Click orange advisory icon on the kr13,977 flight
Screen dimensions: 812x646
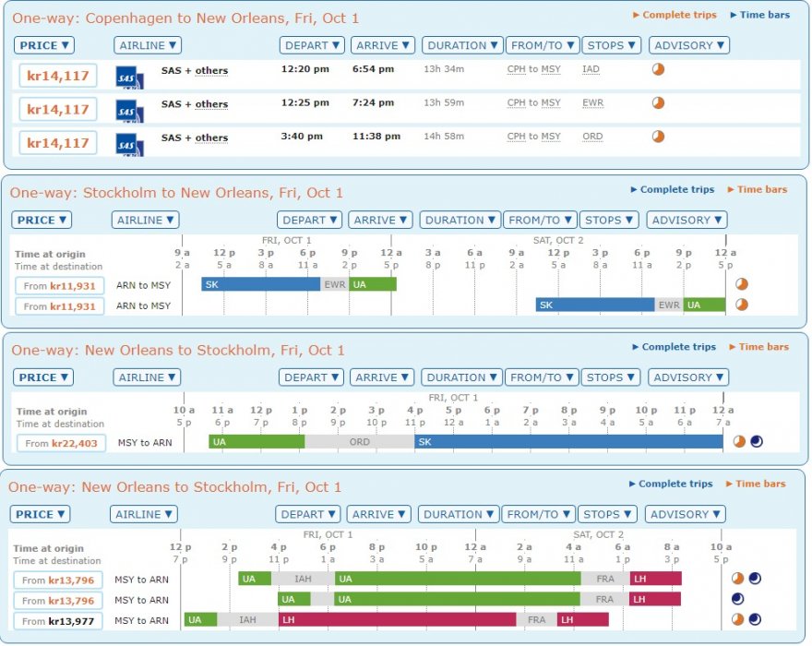[x=738, y=619]
